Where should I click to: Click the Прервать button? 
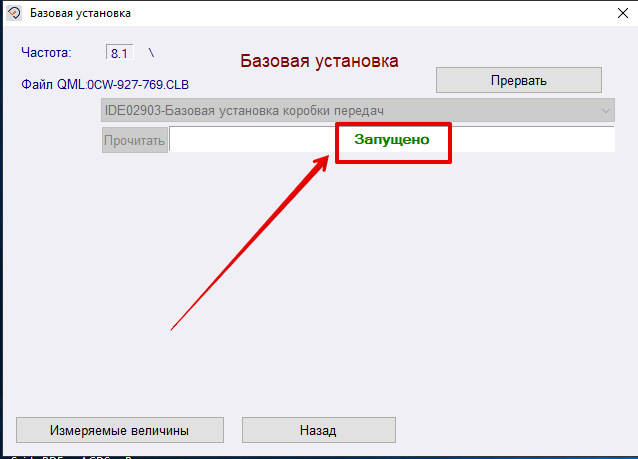click(x=519, y=80)
